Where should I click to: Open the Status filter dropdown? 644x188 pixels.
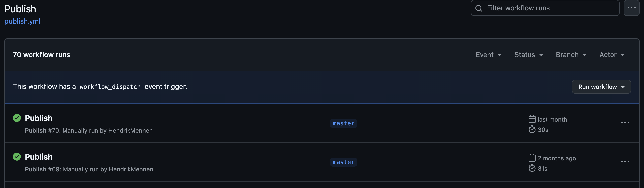(x=528, y=55)
